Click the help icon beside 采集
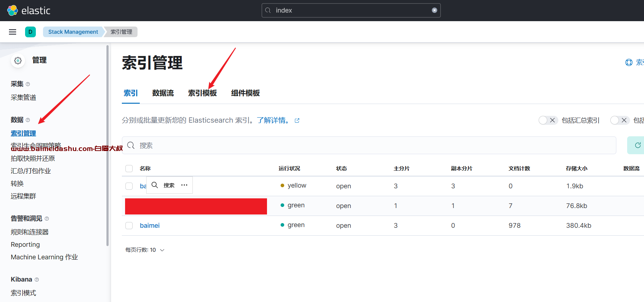This screenshot has height=302, width=644. pyautogui.click(x=28, y=84)
